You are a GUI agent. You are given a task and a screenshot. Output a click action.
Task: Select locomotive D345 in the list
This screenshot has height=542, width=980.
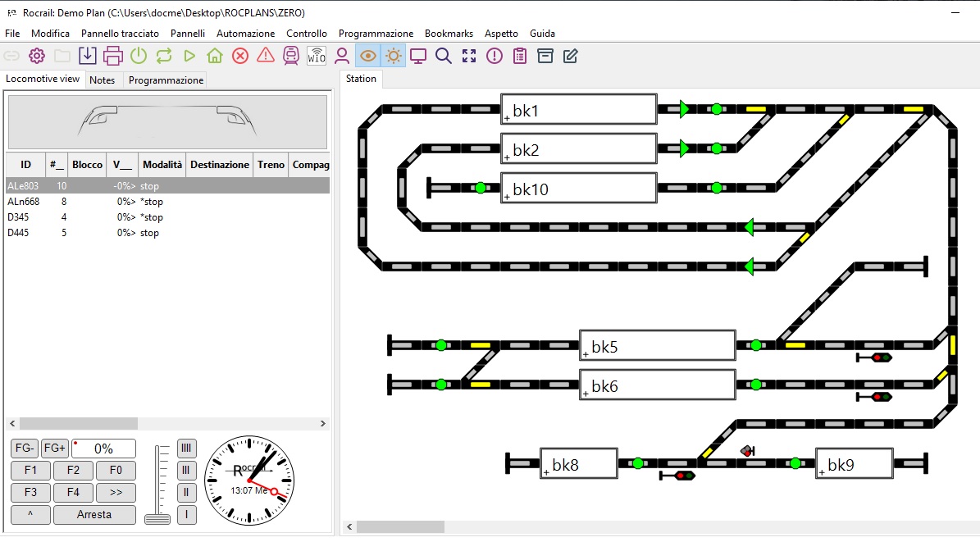point(16,217)
